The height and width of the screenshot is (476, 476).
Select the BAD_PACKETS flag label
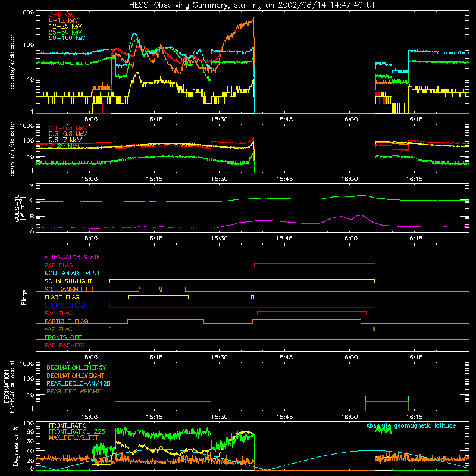click(x=65, y=345)
